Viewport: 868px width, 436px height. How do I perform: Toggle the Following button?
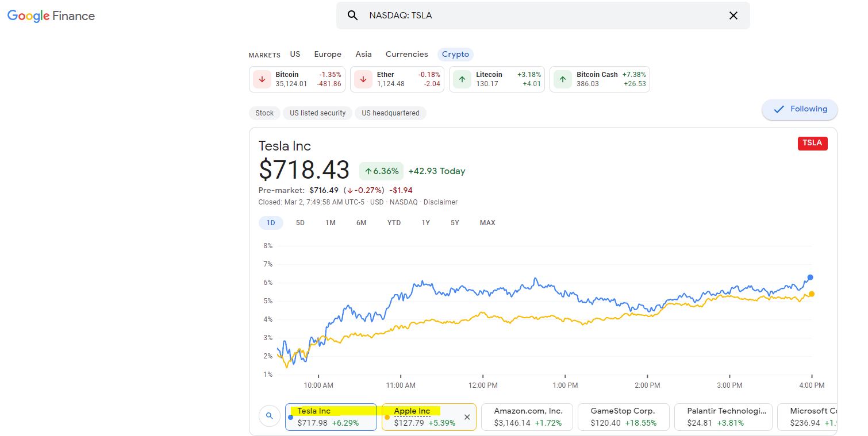tap(800, 109)
